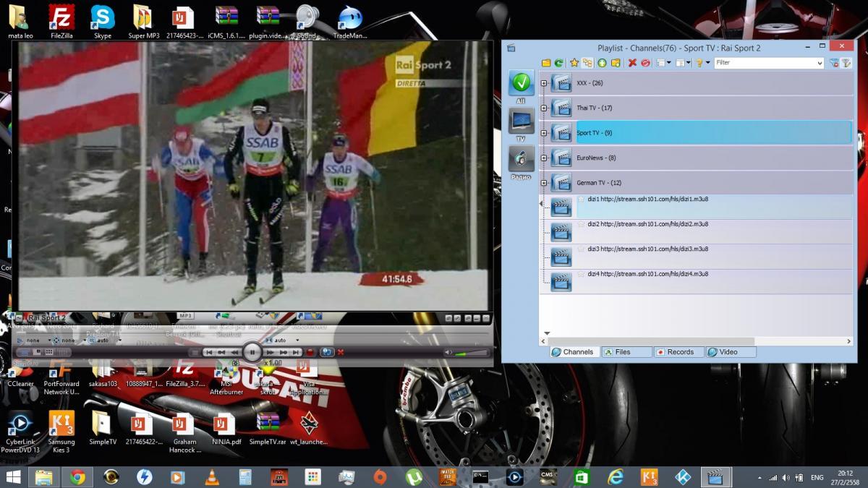This screenshot has height=488, width=868.
Task: Pause playback in the Rai Sport 2 player
Action: click(252, 352)
